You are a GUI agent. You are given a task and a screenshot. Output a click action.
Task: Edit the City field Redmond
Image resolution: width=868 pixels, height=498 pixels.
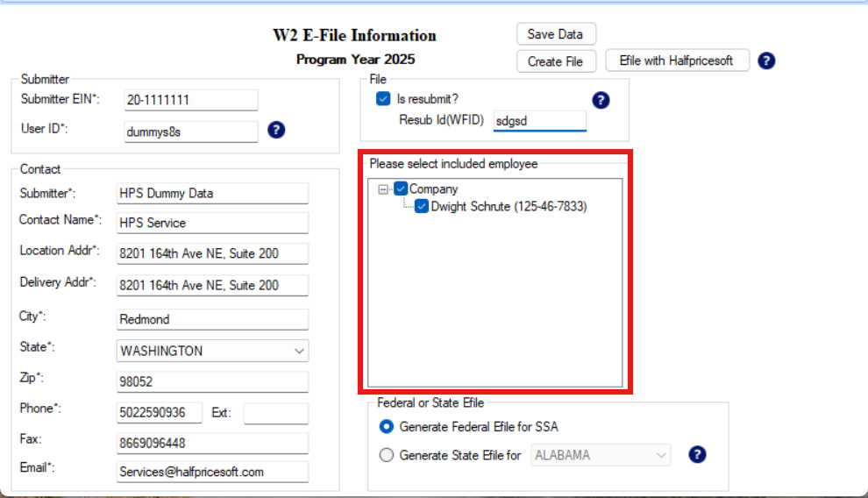(x=212, y=319)
